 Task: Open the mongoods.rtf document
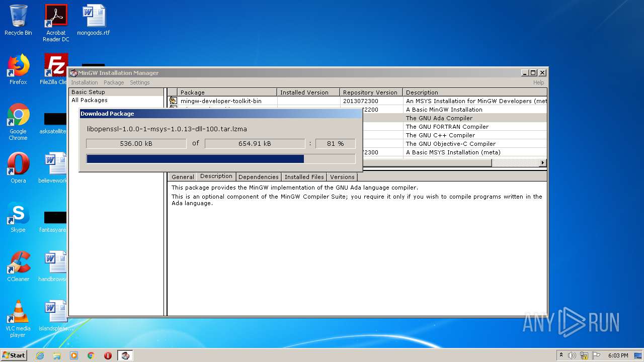[94, 20]
